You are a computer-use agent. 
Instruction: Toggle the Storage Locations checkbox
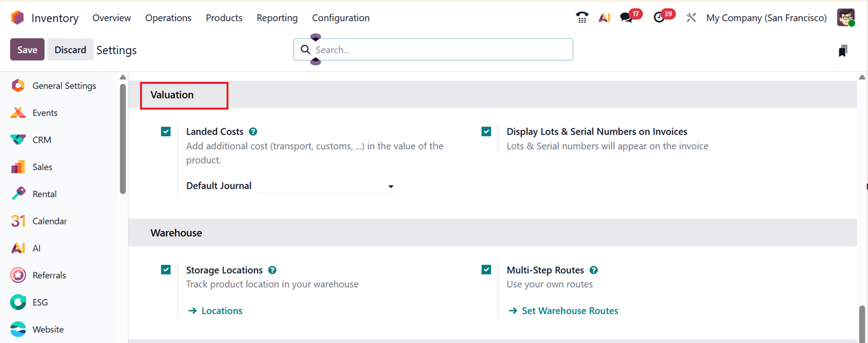coord(166,270)
